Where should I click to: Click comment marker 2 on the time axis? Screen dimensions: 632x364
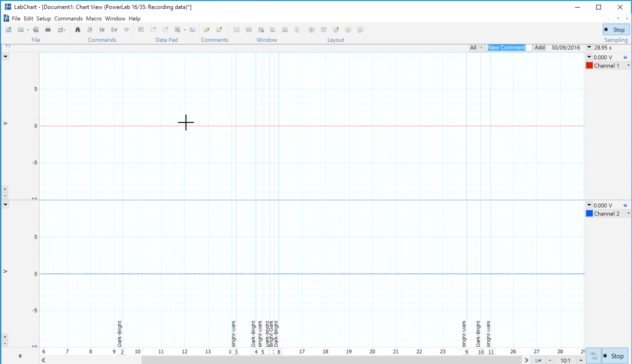click(x=122, y=352)
